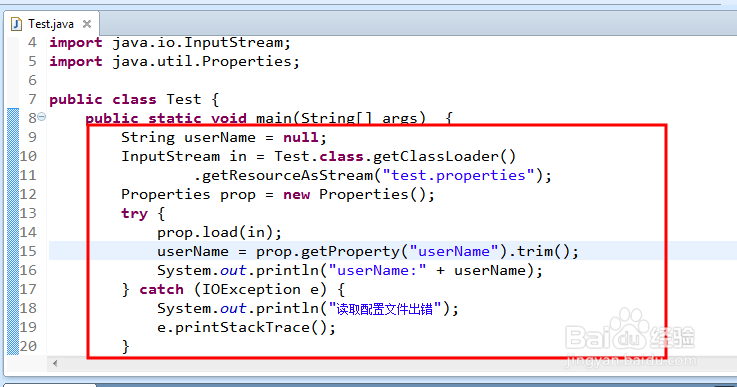Click the catch keyword on line 17
The image size is (737, 387).
tap(161, 289)
